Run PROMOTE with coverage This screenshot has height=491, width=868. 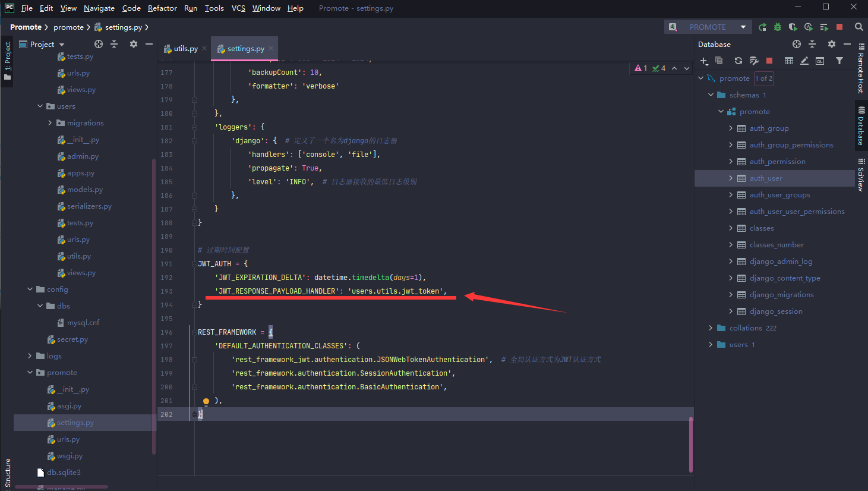click(x=793, y=27)
